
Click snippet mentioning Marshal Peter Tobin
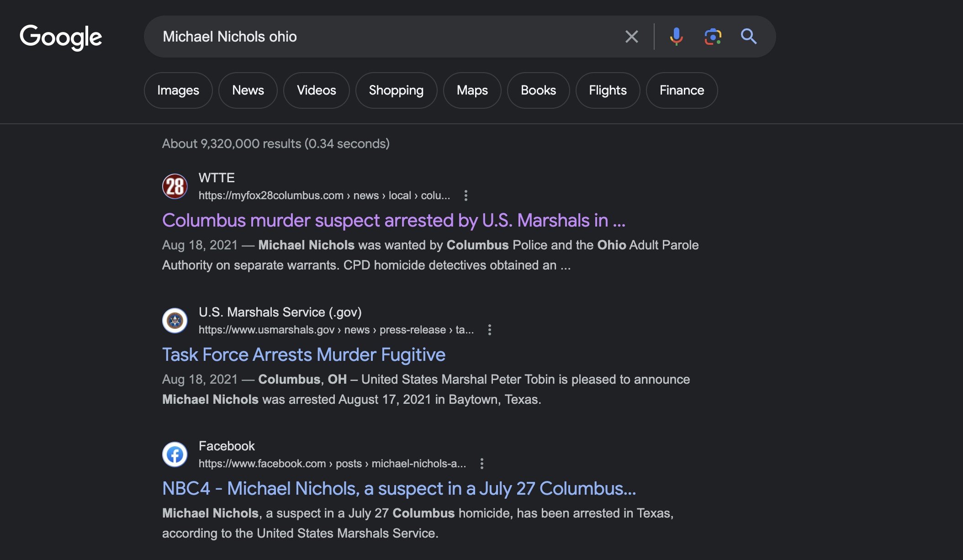tap(426, 389)
